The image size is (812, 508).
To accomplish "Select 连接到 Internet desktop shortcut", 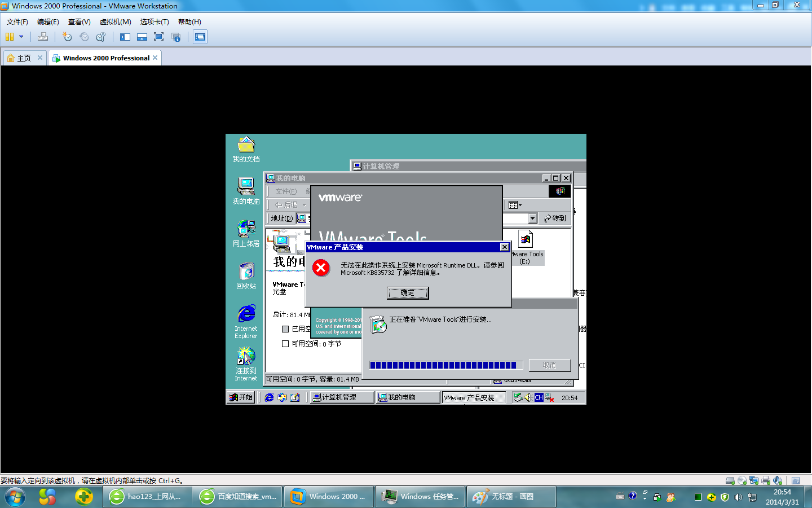I will [246, 364].
